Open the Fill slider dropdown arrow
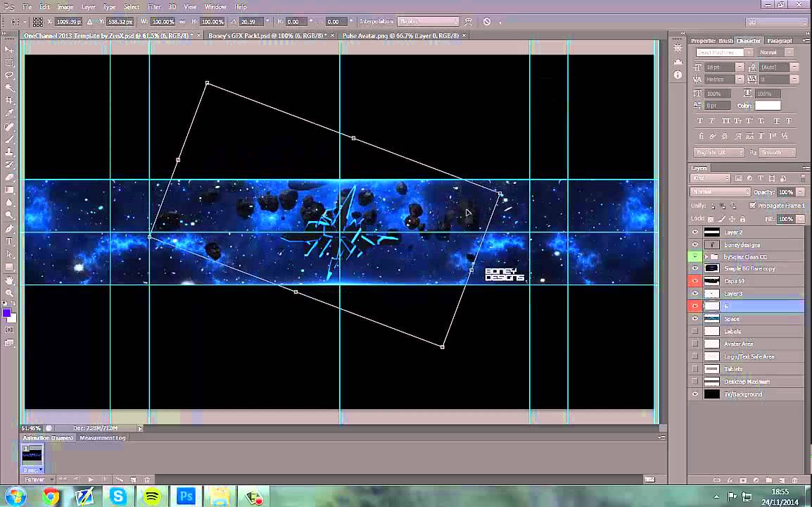This screenshot has height=507, width=812. point(801,219)
